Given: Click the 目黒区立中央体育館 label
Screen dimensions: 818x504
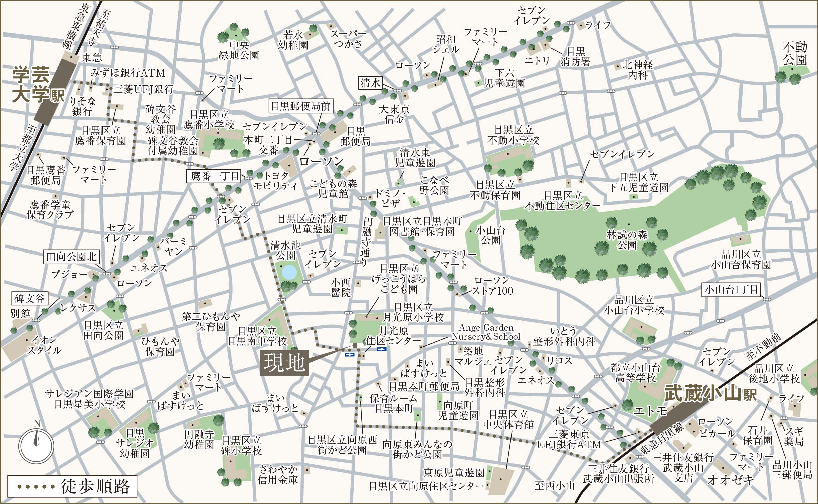Looking at the screenshot, I should [508, 419].
